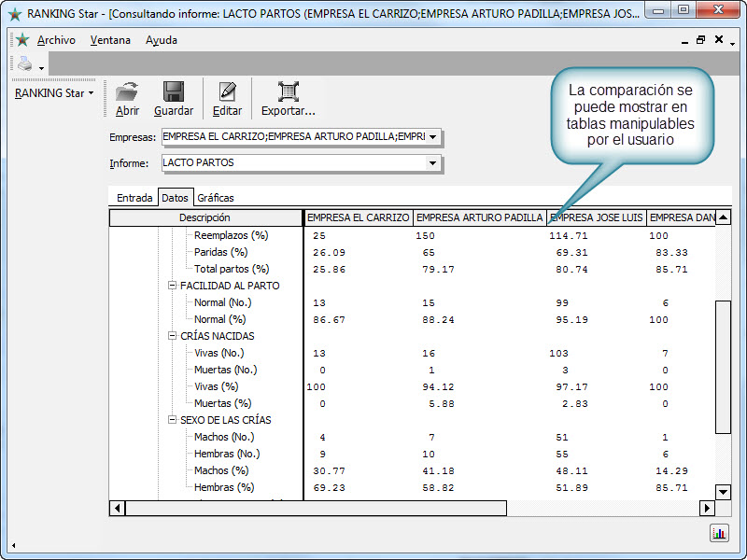Viewport: 747px width, 560px height.
Task: Click the bar chart icon at bottom right
Action: click(x=719, y=533)
